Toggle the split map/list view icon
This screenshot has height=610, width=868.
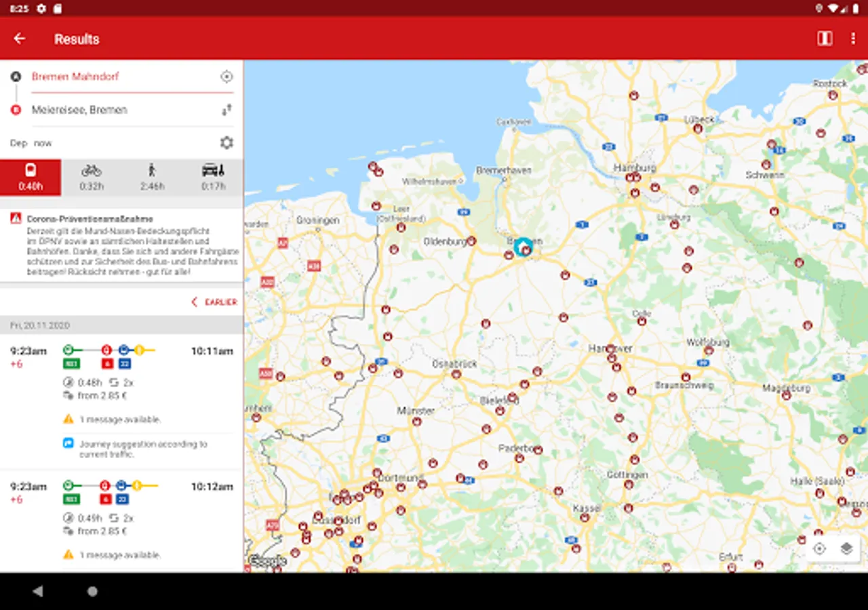[825, 39]
